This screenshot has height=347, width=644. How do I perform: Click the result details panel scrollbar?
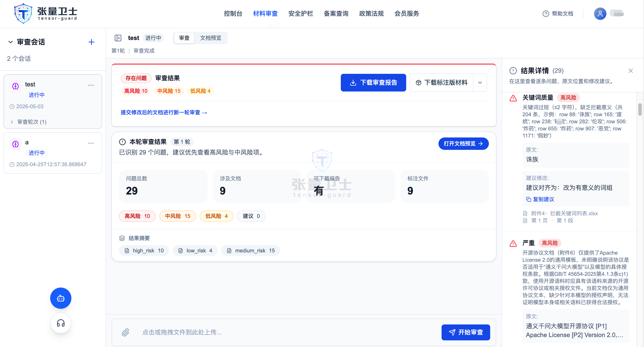(640, 109)
